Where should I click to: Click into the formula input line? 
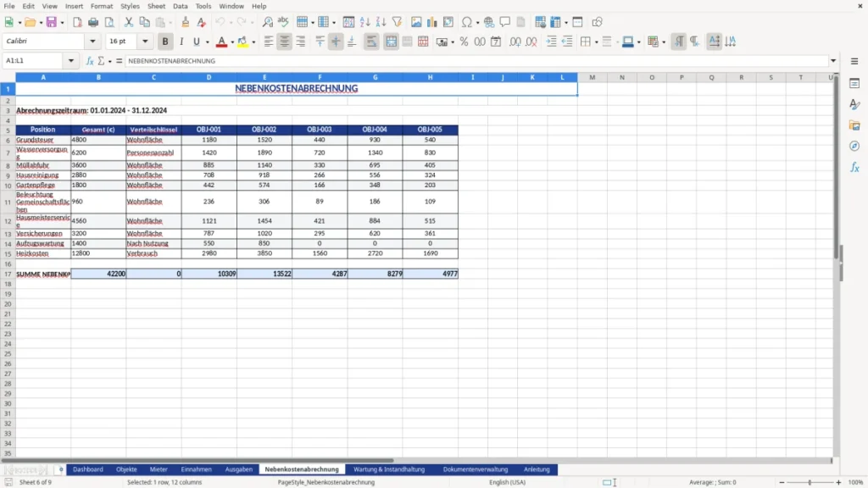(x=476, y=61)
